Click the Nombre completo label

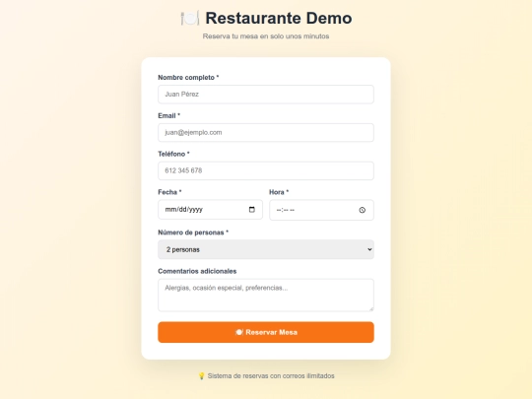(x=188, y=78)
